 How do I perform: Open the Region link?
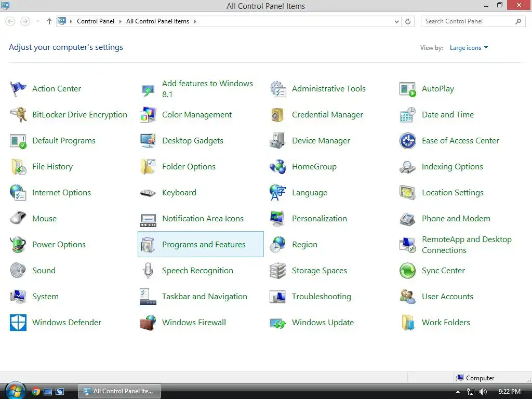[304, 245]
